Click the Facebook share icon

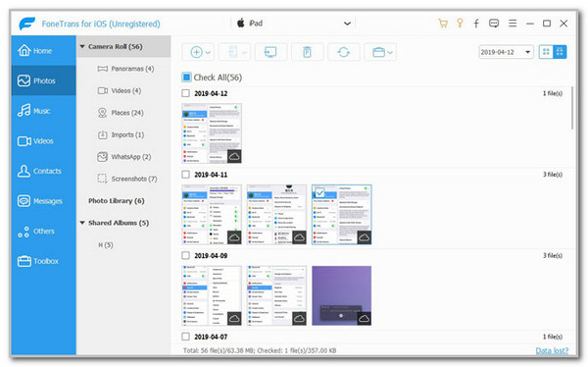click(476, 24)
